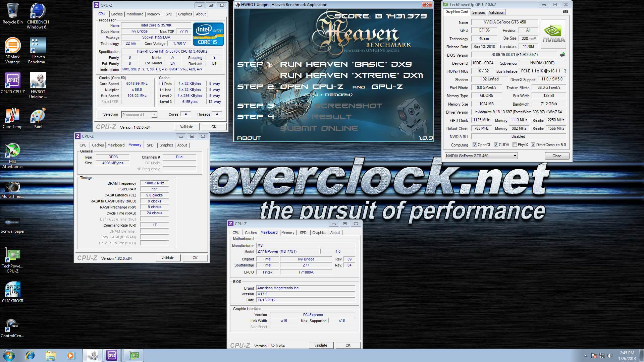Open CPU tab in Memory CPU-Z window

[83, 145]
